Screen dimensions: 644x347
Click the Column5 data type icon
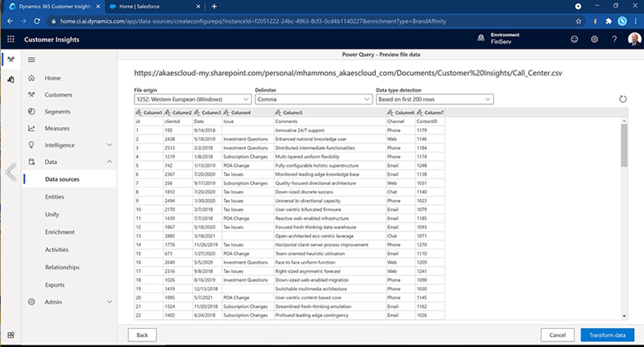(x=278, y=112)
